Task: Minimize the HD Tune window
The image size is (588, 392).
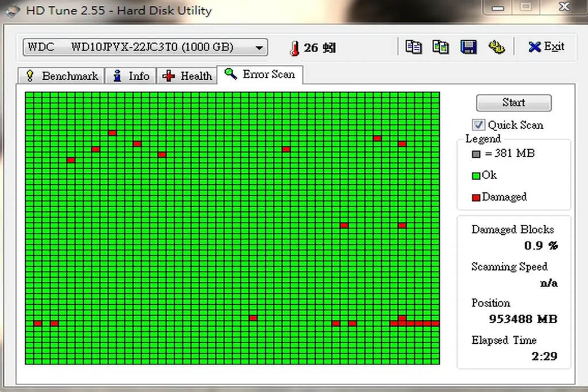Action: pos(496,7)
